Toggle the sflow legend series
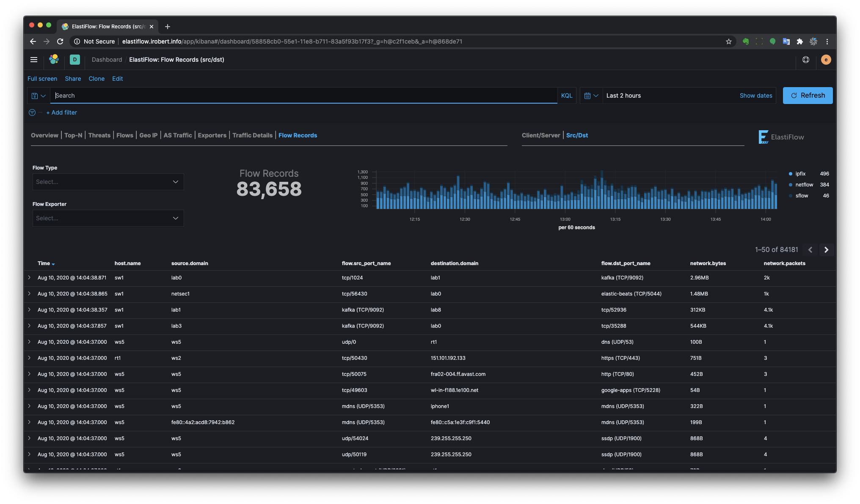The width and height of the screenshot is (860, 504). (x=802, y=196)
